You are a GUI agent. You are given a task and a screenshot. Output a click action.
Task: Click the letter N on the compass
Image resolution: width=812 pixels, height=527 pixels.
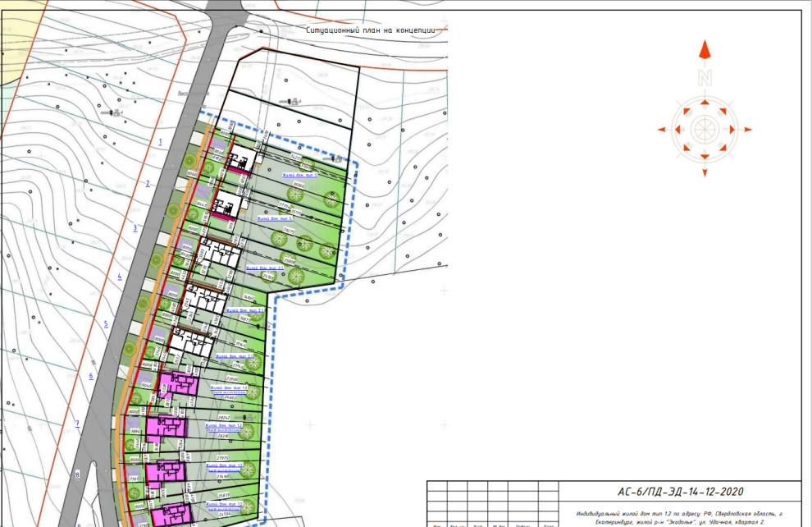pyautogui.click(x=704, y=79)
